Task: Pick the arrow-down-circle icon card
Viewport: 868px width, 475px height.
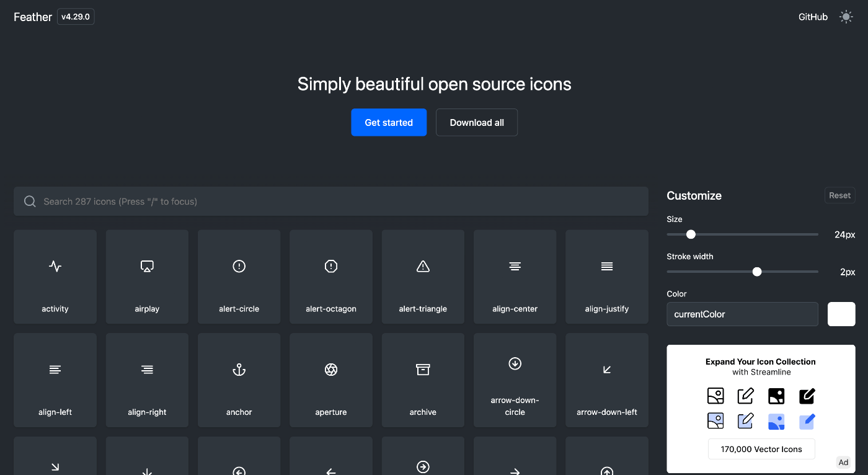Action: tap(515, 380)
